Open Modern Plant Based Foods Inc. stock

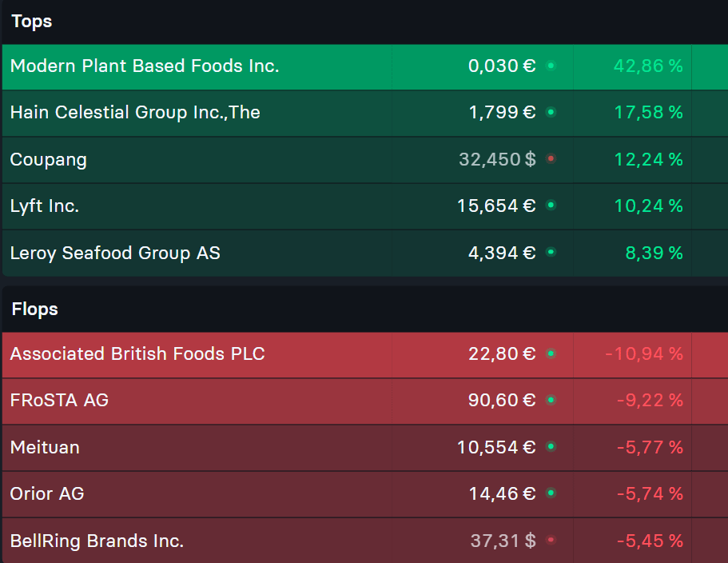145,66
